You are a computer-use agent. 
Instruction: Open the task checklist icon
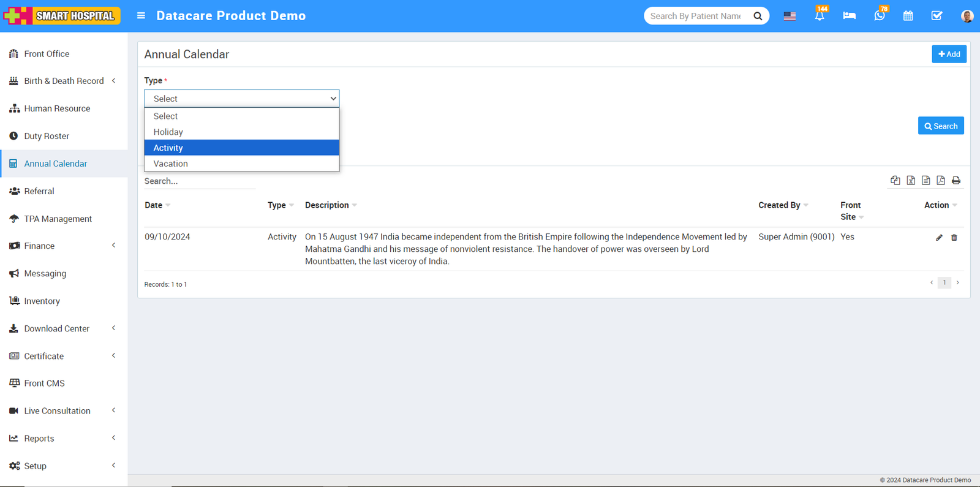tap(937, 16)
